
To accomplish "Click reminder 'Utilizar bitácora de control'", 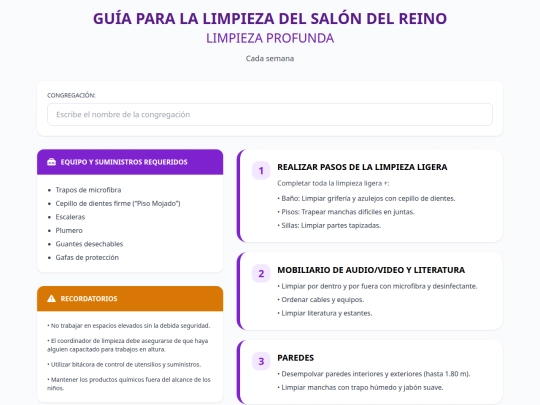I will pos(124,364).
